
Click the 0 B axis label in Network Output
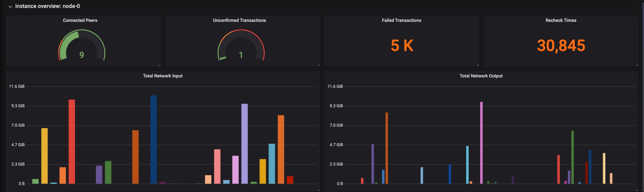340,184
